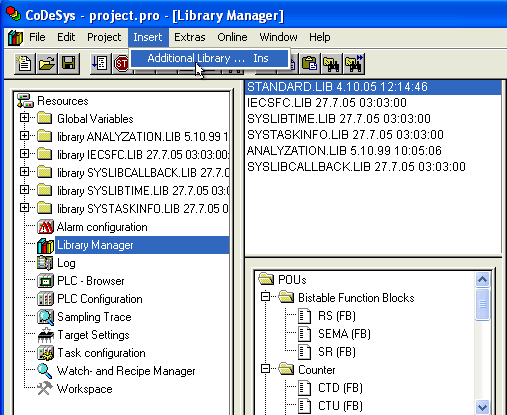Select STANDARD.LIB in library list

point(373,87)
